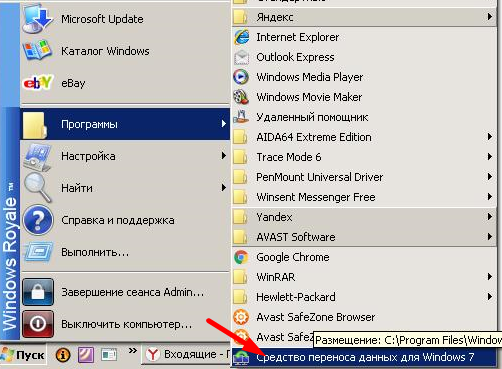
Task: Open Windows Media Player entry
Action: point(364,77)
